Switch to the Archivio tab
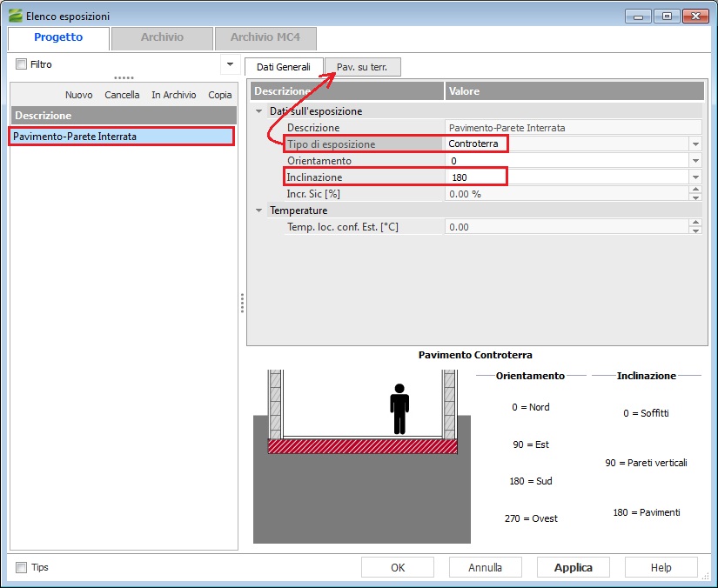718x588 pixels. point(162,37)
